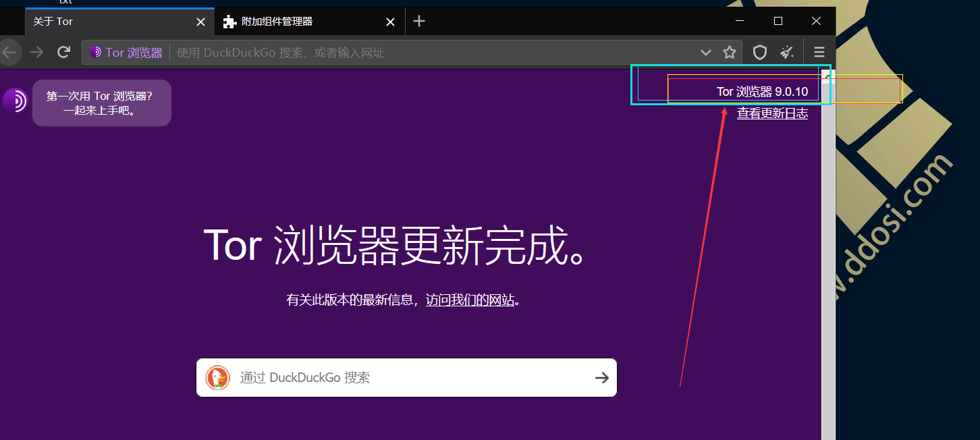This screenshot has width=980, height=440.
Task: Click the purple Tor onion onboarding icon
Action: [x=14, y=101]
